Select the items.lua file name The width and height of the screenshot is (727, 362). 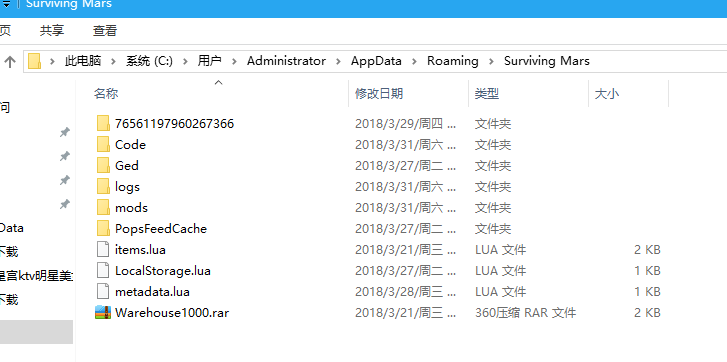click(140, 250)
